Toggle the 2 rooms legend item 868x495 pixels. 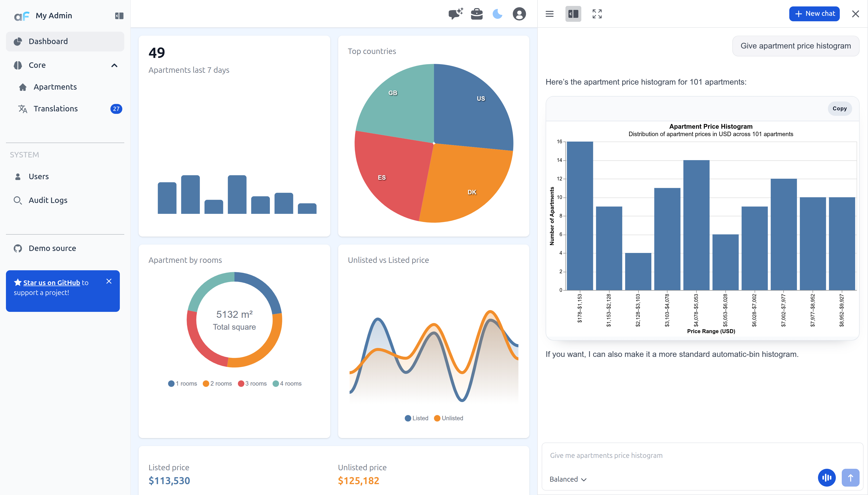tap(217, 383)
